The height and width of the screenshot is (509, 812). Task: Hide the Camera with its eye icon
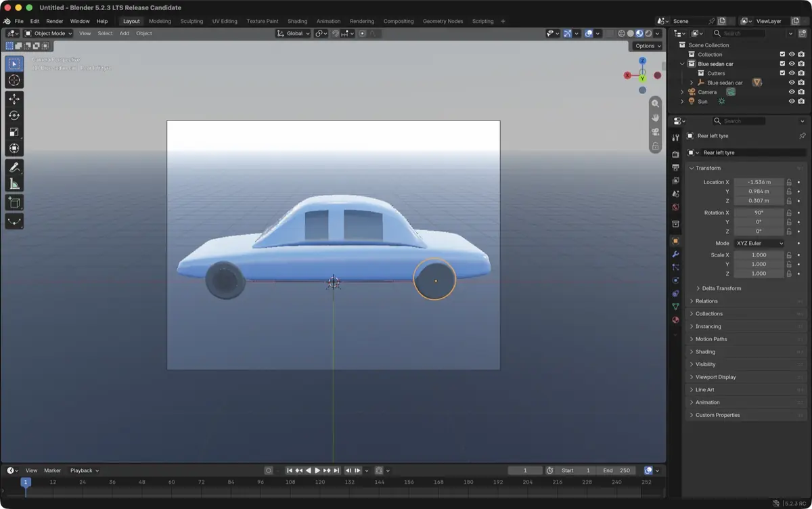click(x=792, y=92)
